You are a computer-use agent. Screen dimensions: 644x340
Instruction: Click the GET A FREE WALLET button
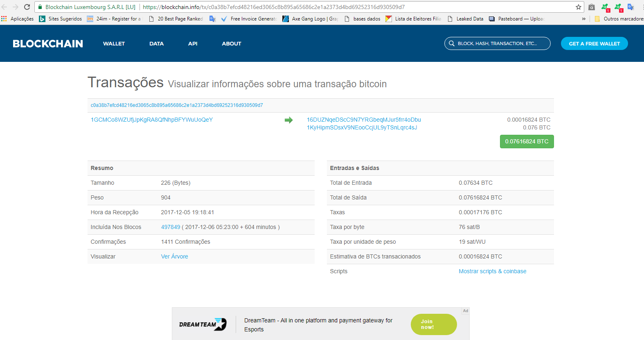click(594, 43)
